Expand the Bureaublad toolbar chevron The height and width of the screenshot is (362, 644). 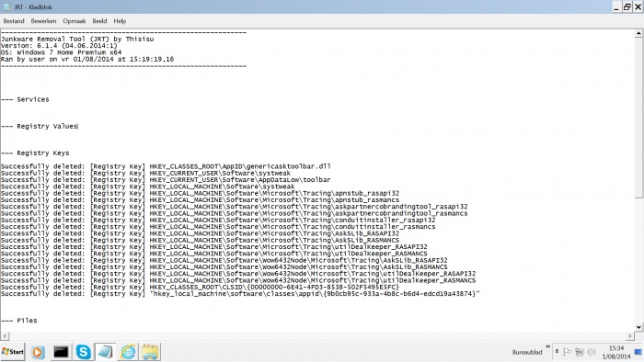click(x=547, y=346)
